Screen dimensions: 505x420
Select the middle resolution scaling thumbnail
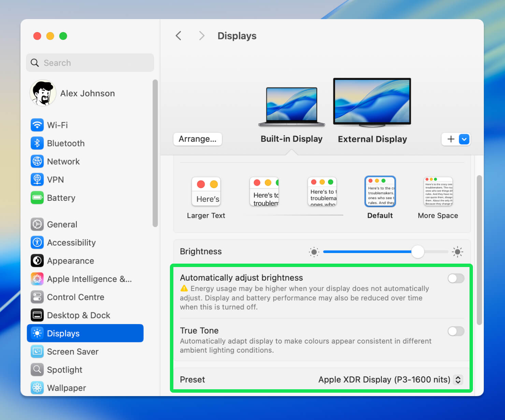[322, 192]
